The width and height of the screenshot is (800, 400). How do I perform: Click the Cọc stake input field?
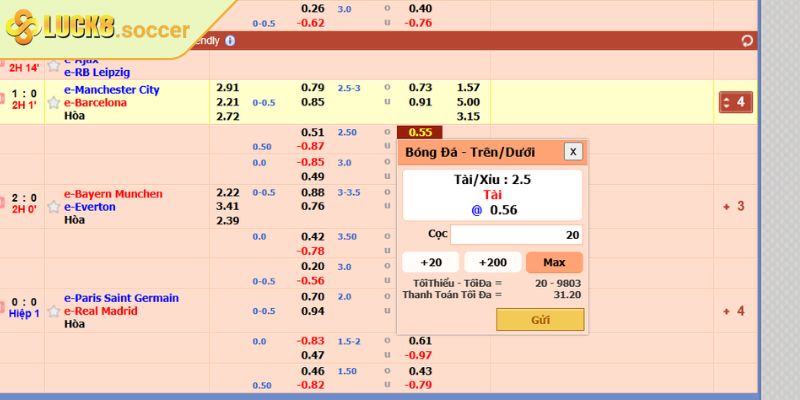coord(516,235)
